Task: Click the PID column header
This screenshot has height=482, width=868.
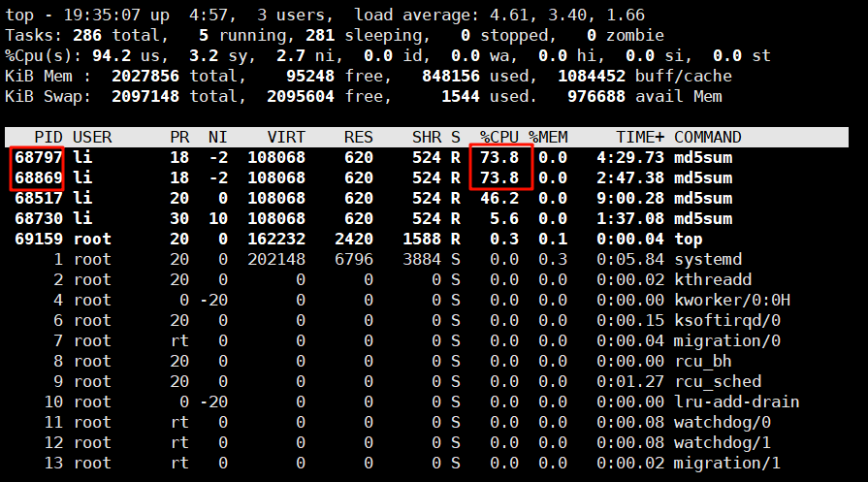Action: pos(48,138)
